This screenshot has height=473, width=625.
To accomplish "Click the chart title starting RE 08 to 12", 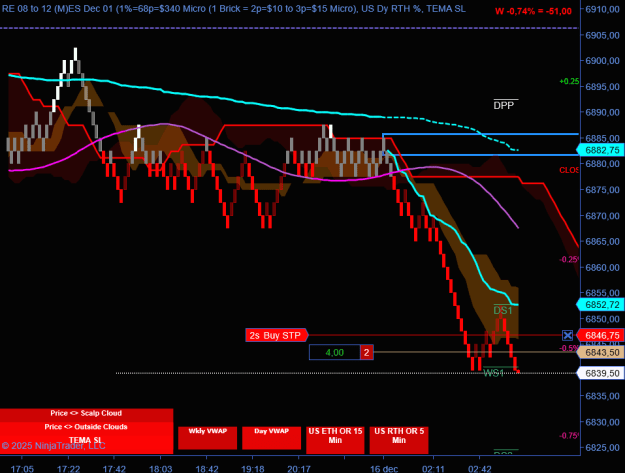I will 234,9.
